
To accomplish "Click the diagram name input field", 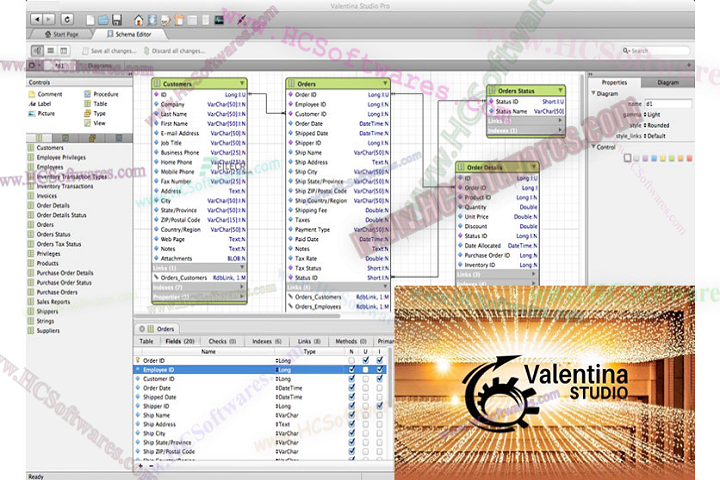I will point(668,104).
